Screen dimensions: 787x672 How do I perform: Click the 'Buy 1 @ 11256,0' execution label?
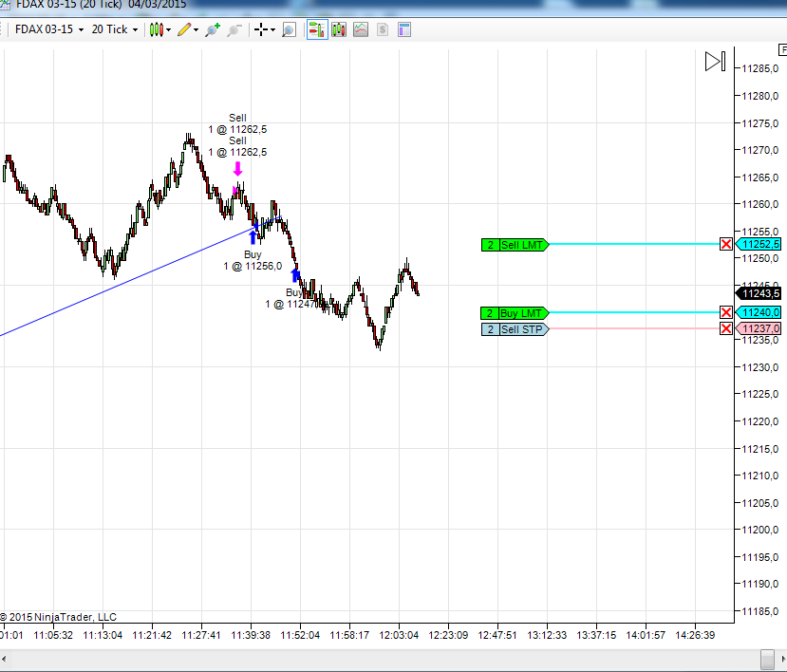253,260
